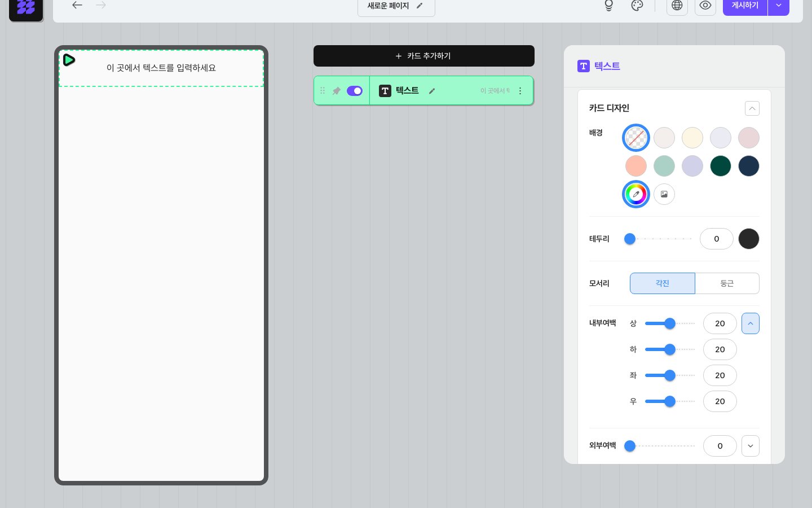Open the publish options dropdown arrow
The height and width of the screenshot is (508, 812).
click(779, 6)
